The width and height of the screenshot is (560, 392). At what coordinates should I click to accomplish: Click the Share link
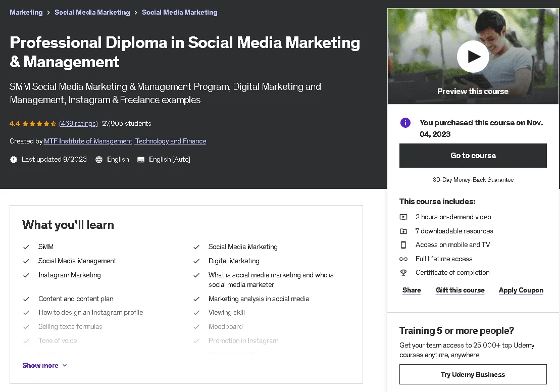[x=412, y=290]
